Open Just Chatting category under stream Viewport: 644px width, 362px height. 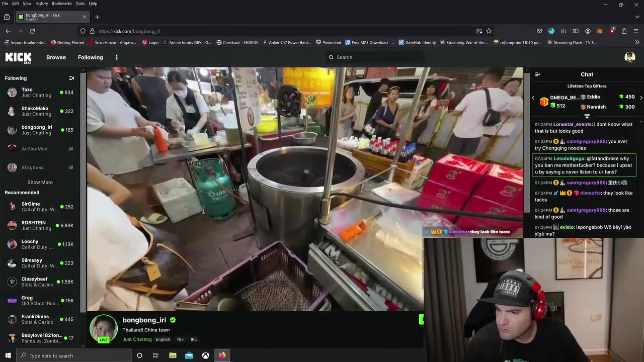137,339
